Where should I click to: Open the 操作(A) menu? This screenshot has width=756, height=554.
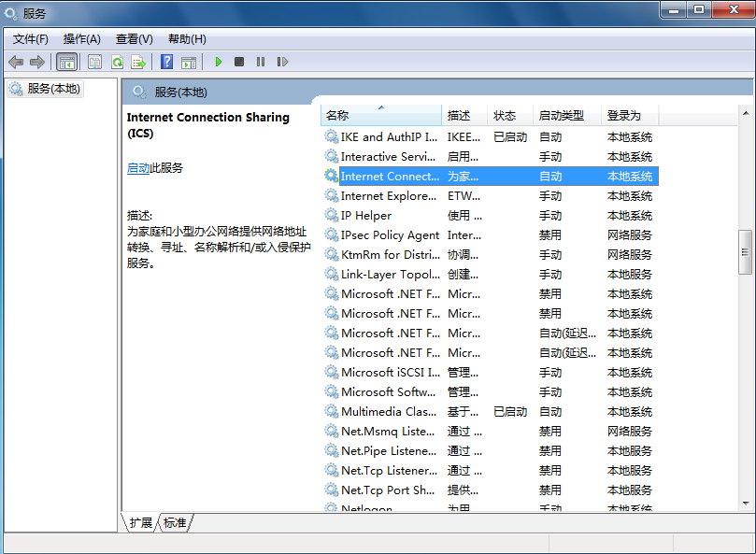pos(82,38)
